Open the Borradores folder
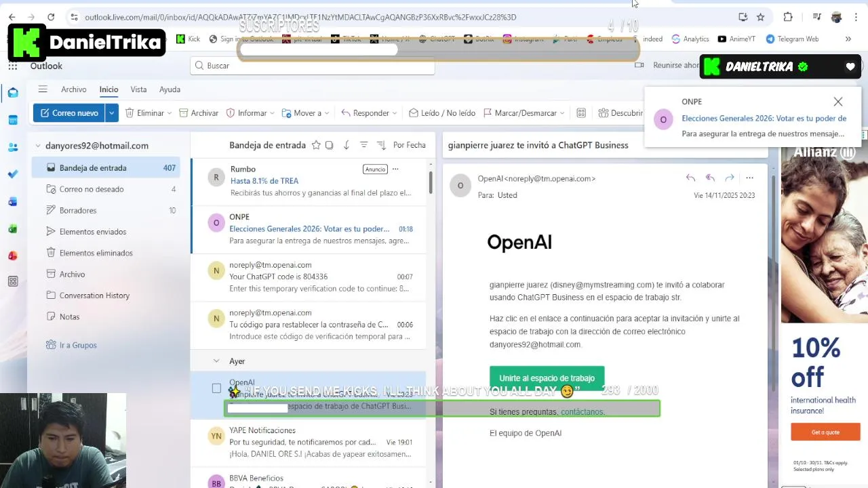 tap(106, 211)
